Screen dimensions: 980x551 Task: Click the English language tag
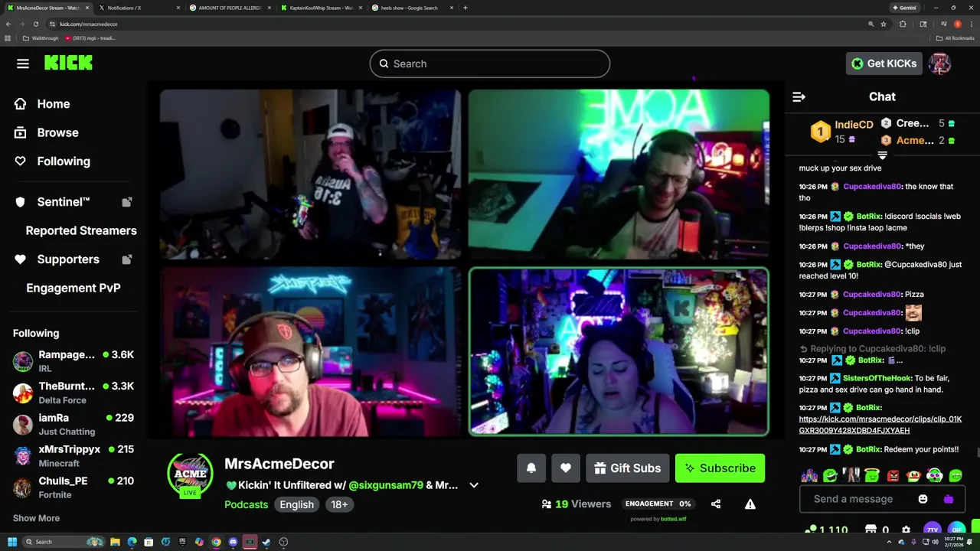point(297,504)
